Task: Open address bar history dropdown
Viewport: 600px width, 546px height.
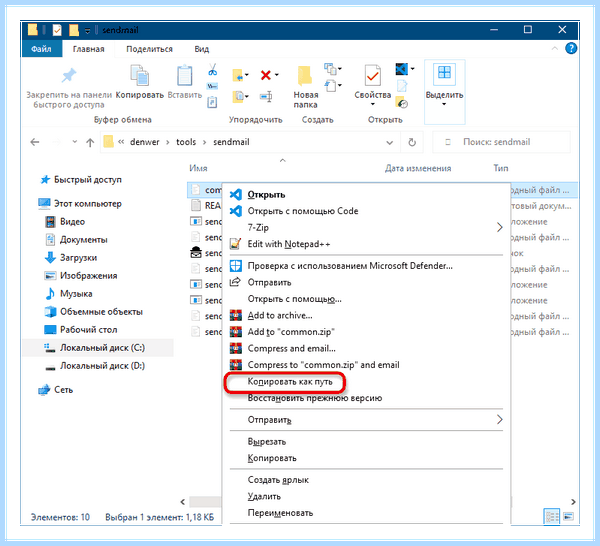Action: [x=390, y=143]
